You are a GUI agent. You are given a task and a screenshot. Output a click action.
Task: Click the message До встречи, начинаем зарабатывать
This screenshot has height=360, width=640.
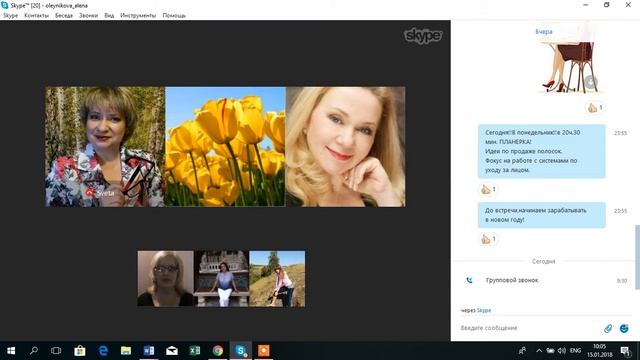542,215
